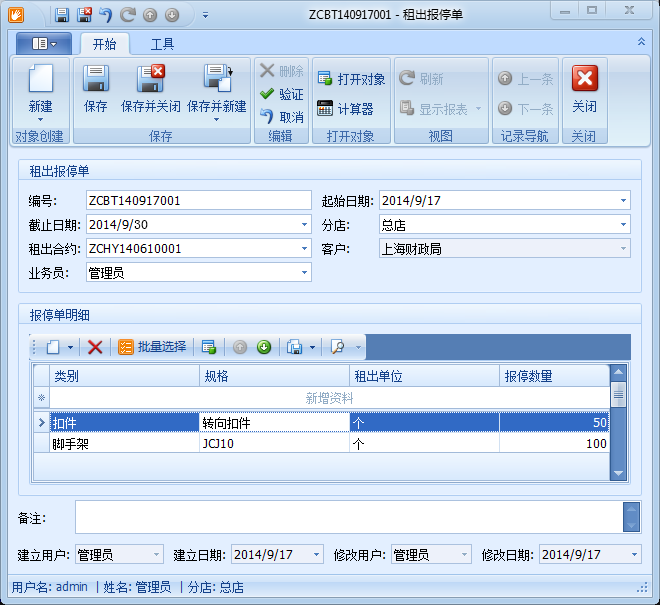Click green move row down icon

click(x=264, y=347)
